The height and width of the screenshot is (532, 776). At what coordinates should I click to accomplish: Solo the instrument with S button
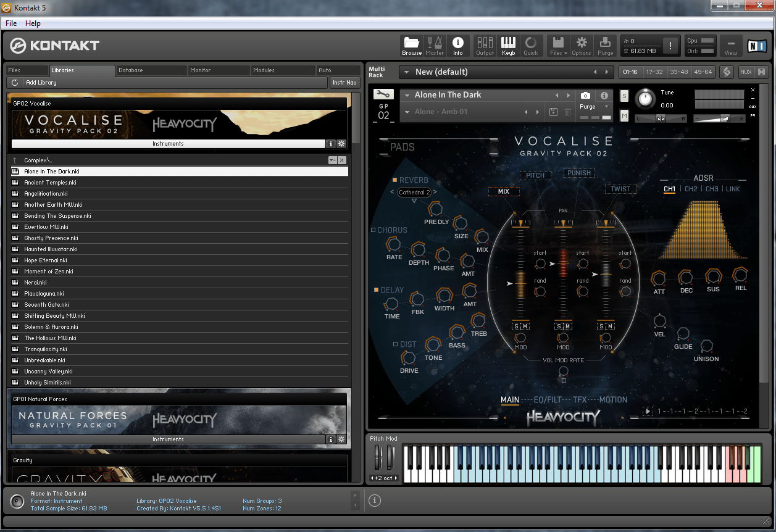click(x=624, y=96)
